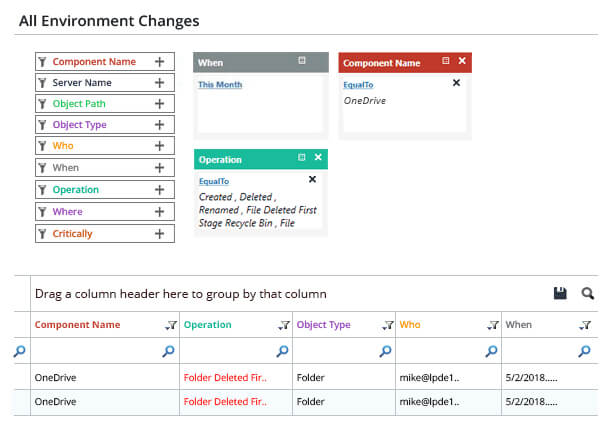Close the Operation filter panel
This screenshot has width=612, height=430.
pos(318,158)
